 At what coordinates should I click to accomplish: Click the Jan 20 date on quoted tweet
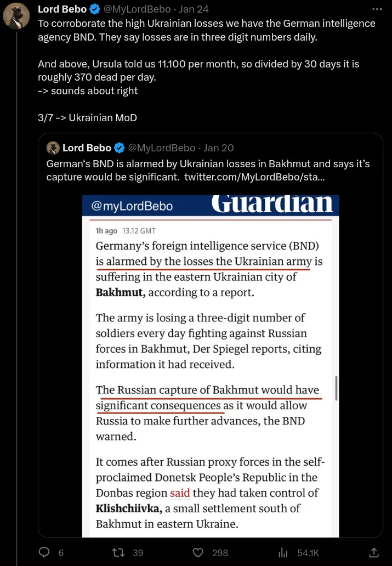click(x=219, y=148)
